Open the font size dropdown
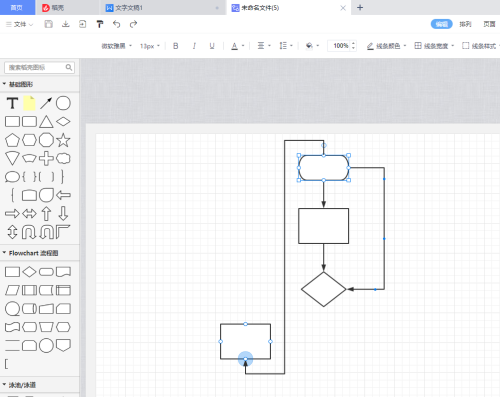Screen dimensions: 500x397 (x=150, y=46)
